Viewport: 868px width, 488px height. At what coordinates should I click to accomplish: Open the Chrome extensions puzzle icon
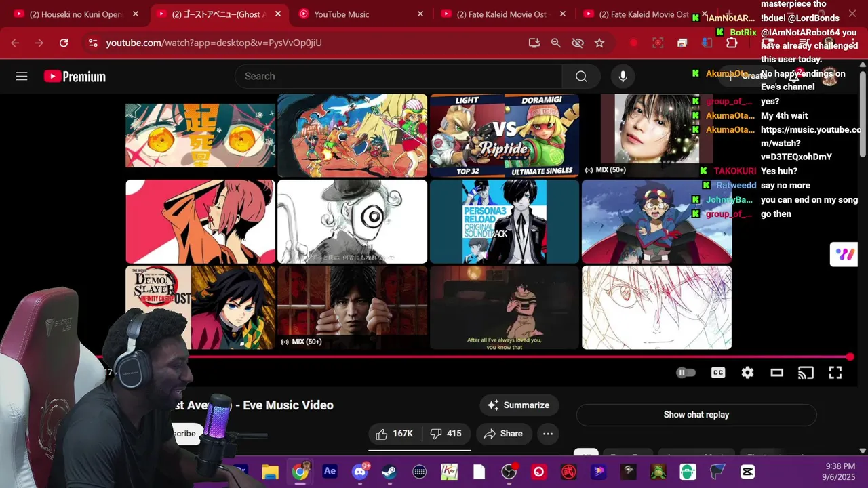point(732,43)
